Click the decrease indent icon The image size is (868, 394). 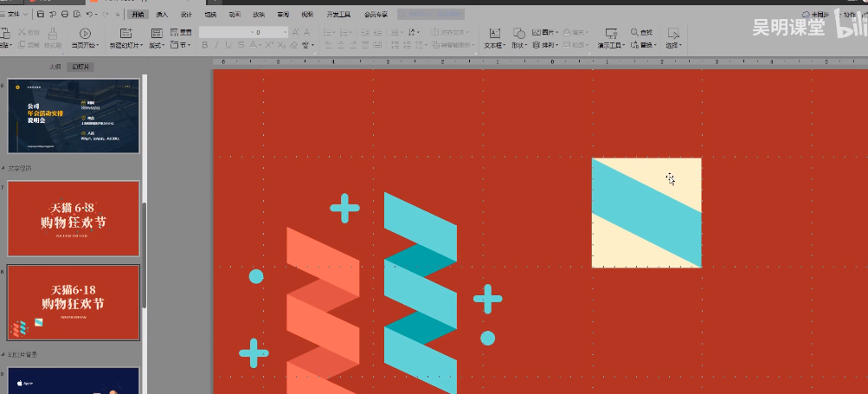tap(365, 33)
